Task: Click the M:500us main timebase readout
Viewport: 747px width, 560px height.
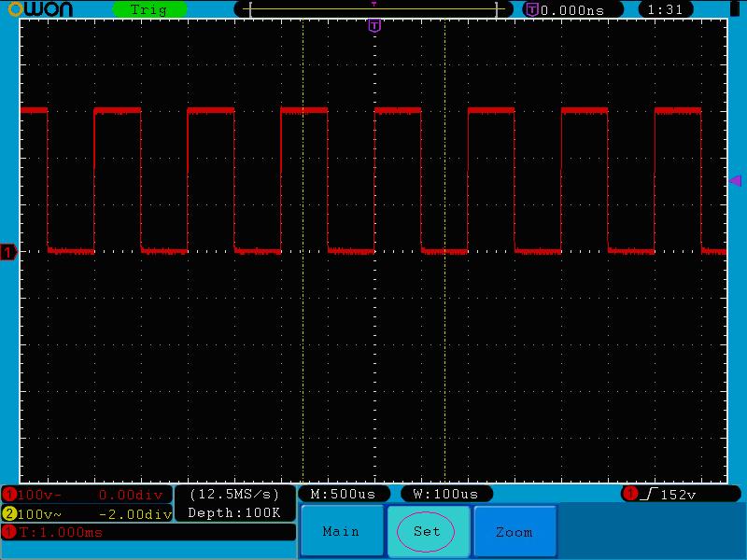Action: point(343,495)
